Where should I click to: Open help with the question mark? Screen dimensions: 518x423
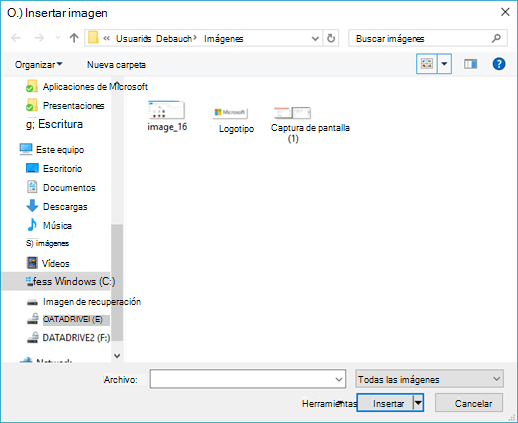pos(499,64)
